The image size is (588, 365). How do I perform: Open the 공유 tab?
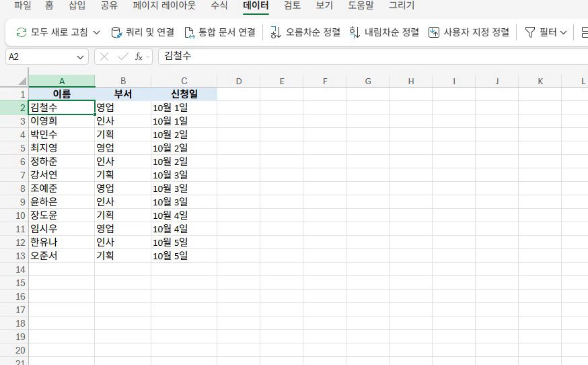click(x=109, y=5)
